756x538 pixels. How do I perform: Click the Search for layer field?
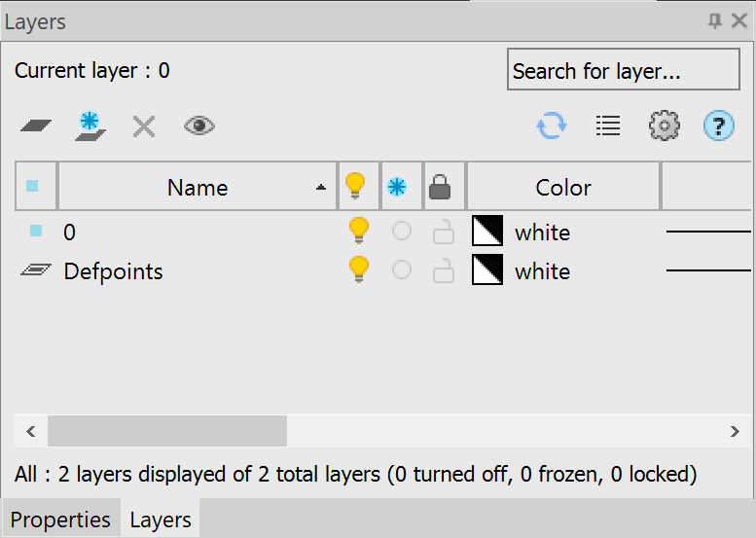coord(623,71)
